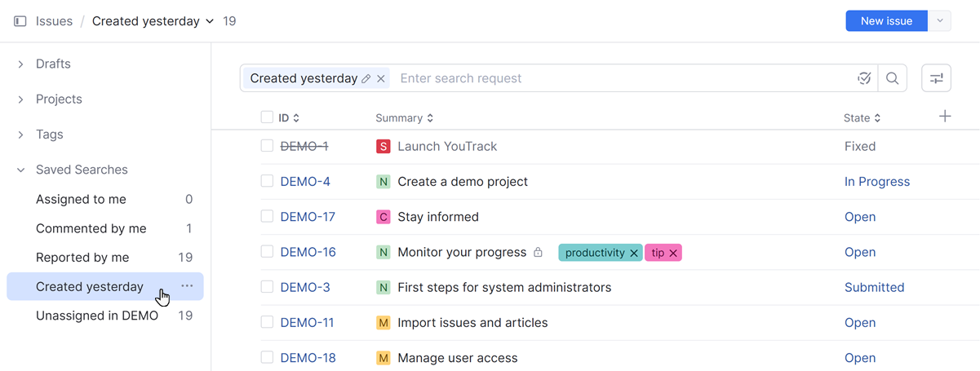Remove the tip tag from DEMO-16

673,253
